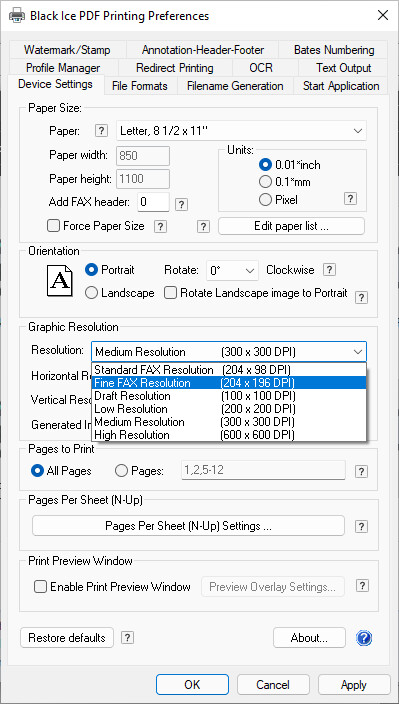Click the help icon for Pages Per Sheet
Image resolution: width=399 pixels, height=704 pixels.
click(361, 526)
